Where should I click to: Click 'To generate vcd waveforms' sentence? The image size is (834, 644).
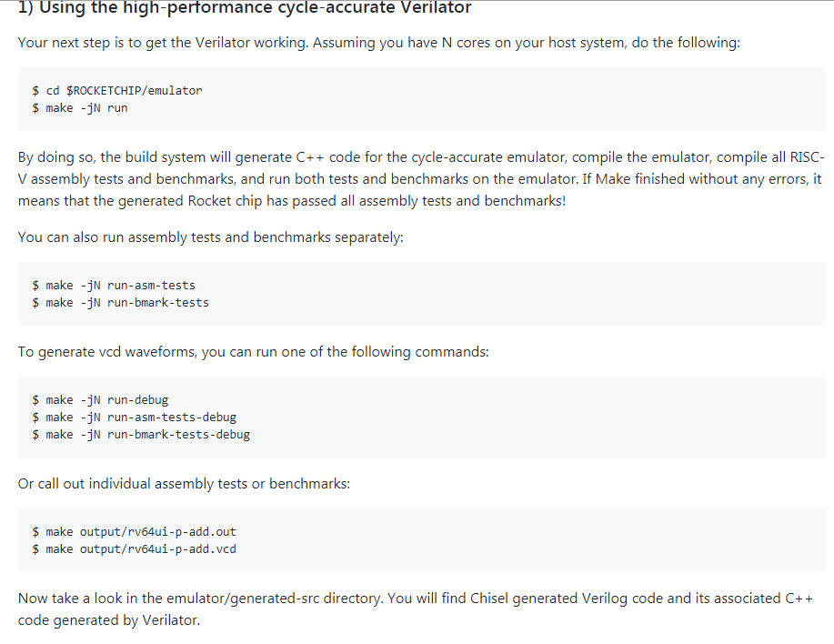(x=253, y=352)
